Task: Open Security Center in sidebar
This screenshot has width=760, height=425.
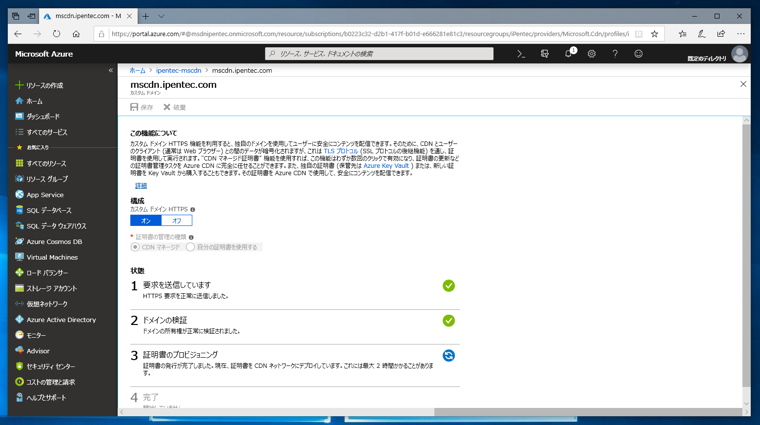Action: pyautogui.click(x=45, y=366)
